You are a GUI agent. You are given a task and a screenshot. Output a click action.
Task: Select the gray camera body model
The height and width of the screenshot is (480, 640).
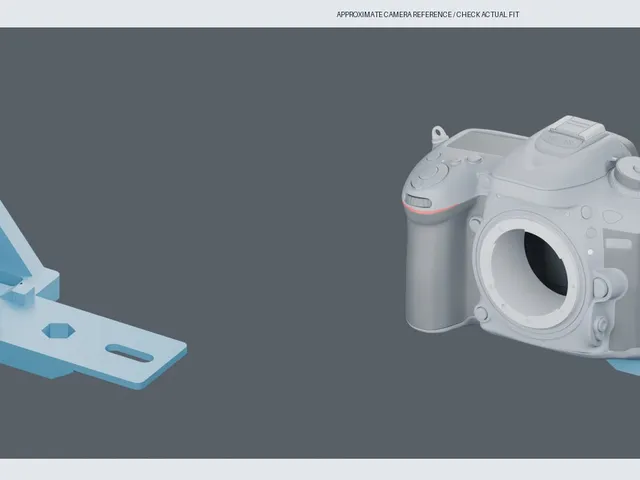point(521,238)
